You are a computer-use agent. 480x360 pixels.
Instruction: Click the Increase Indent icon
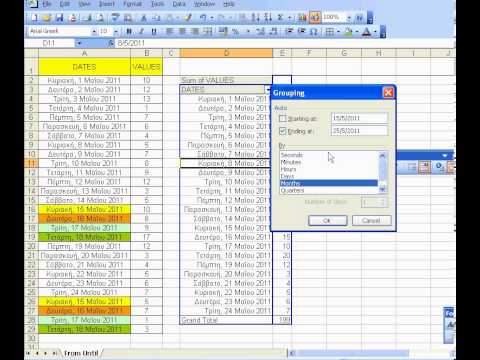301,32
